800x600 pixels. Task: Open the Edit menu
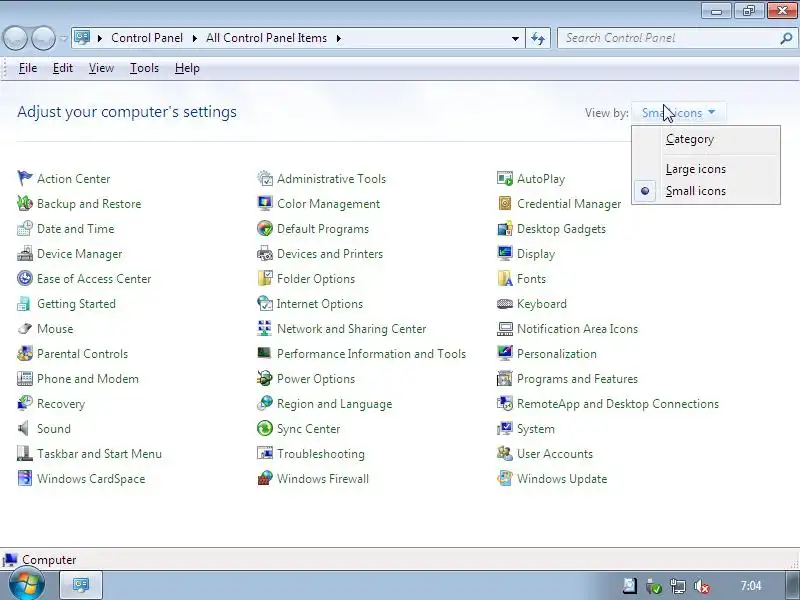[x=63, y=68]
